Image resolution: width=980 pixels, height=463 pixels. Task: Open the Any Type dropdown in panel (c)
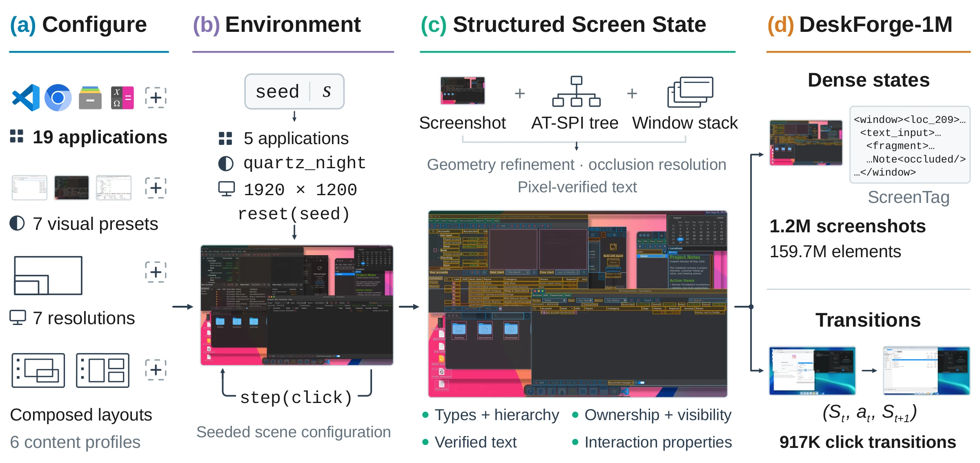(584, 301)
